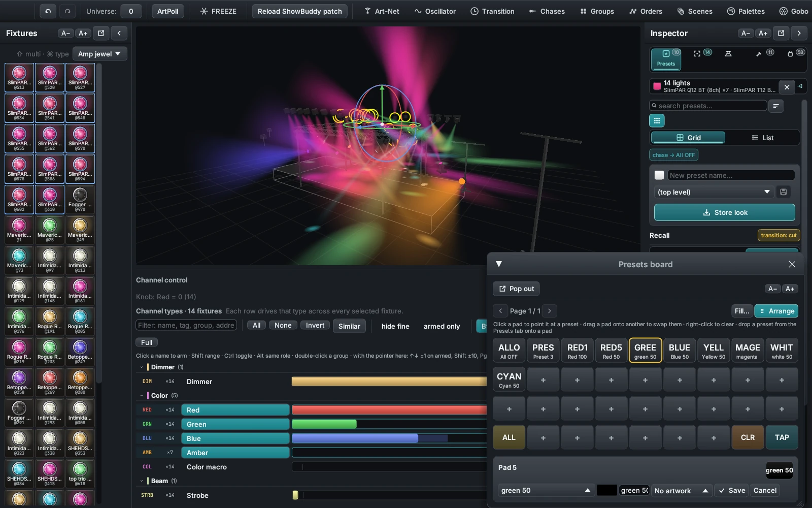This screenshot has height=508, width=812.
Task: Open the Inspector's selection tab with badge 14
Action: pos(702,53)
